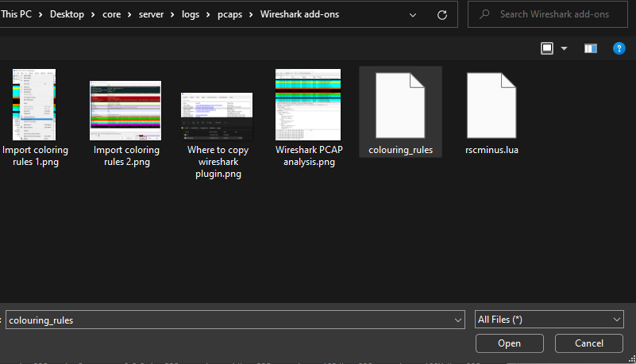Open the file name dropdown

click(458, 320)
